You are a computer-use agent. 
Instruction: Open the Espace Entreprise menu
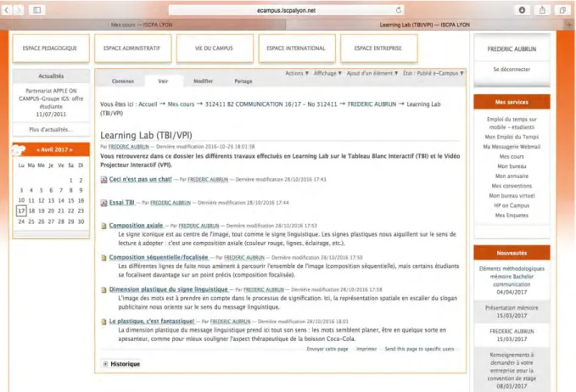[x=378, y=48]
